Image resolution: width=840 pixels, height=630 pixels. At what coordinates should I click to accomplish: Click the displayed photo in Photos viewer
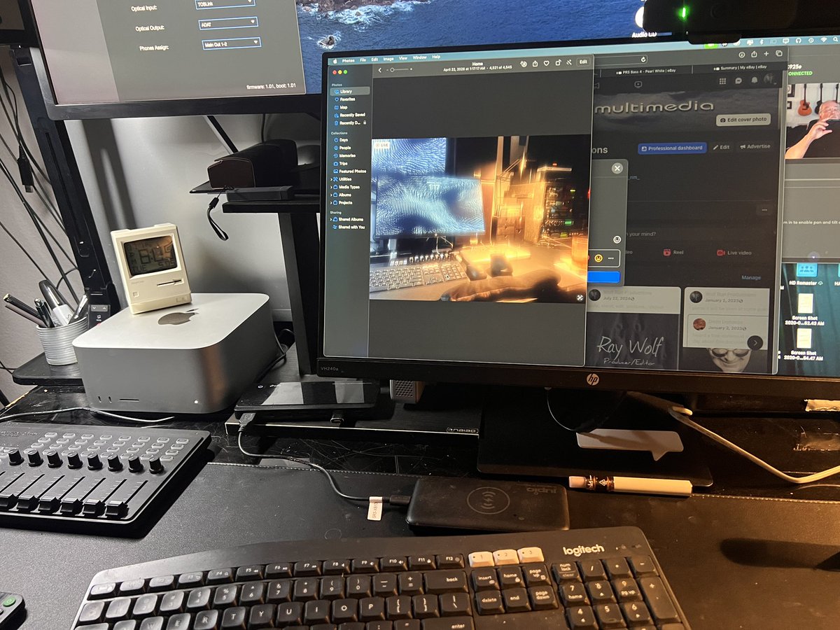click(x=480, y=220)
